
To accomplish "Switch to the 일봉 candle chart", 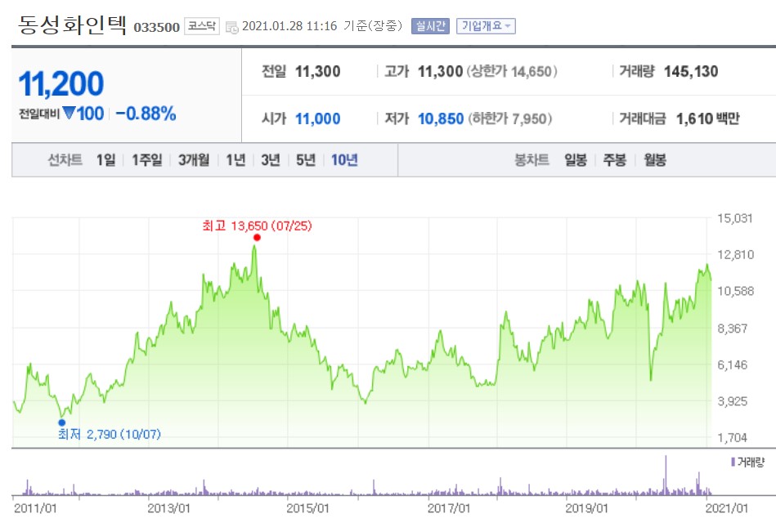I will [x=576, y=159].
